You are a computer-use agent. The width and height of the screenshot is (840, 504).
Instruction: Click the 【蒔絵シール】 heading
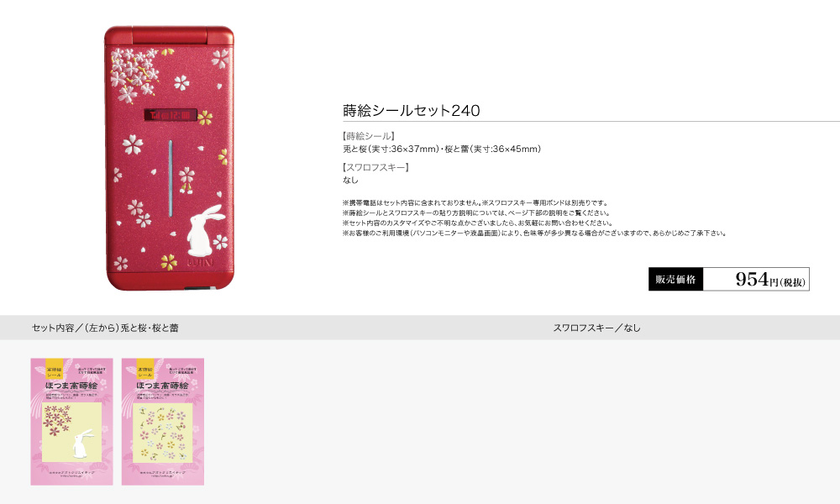pyautogui.click(x=369, y=136)
